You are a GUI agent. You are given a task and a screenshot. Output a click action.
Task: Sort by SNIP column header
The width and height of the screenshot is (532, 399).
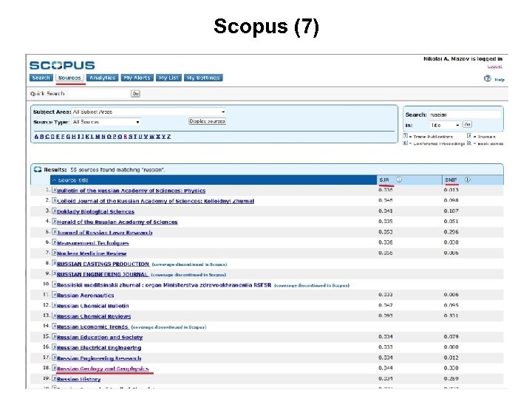[451, 180]
